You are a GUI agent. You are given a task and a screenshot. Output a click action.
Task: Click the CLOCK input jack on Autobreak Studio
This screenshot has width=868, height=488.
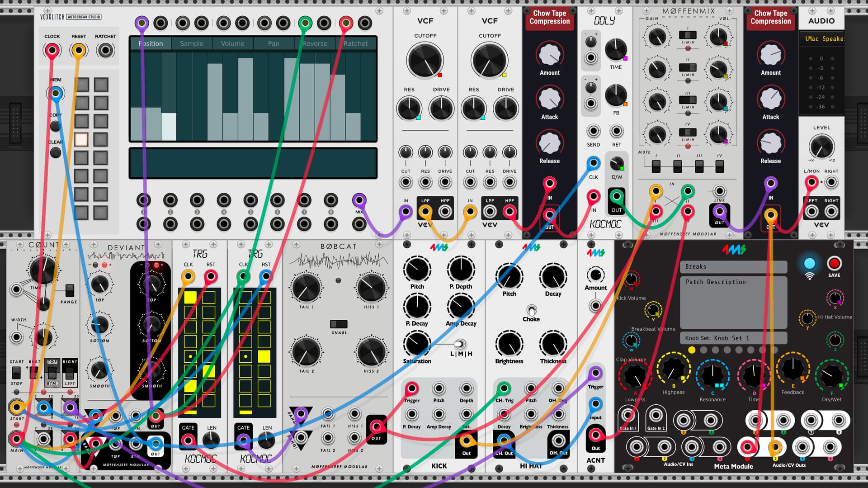click(x=52, y=50)
